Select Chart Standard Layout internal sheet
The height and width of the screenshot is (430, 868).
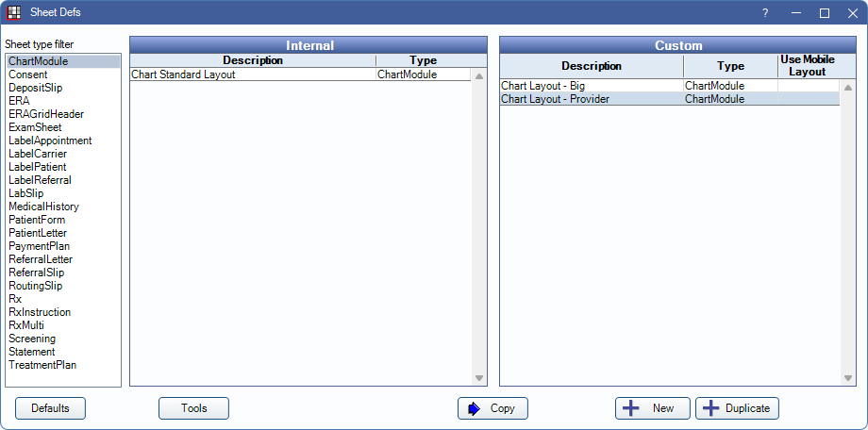183,74
